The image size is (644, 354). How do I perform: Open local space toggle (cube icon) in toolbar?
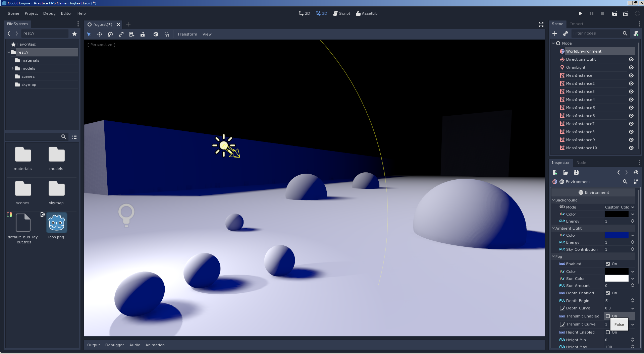(x=156, y=34)
